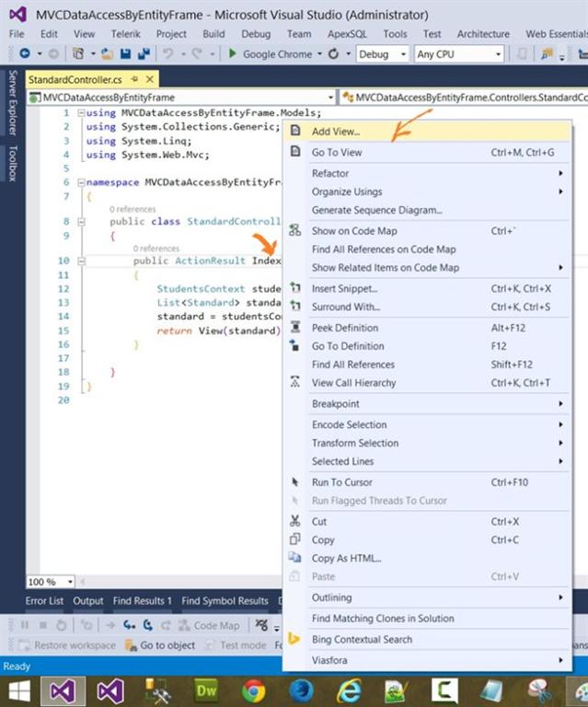Open the Camtasia taskbar icon
The width and height of the screenshot is (588, 707).
click(x=444, y=690)
